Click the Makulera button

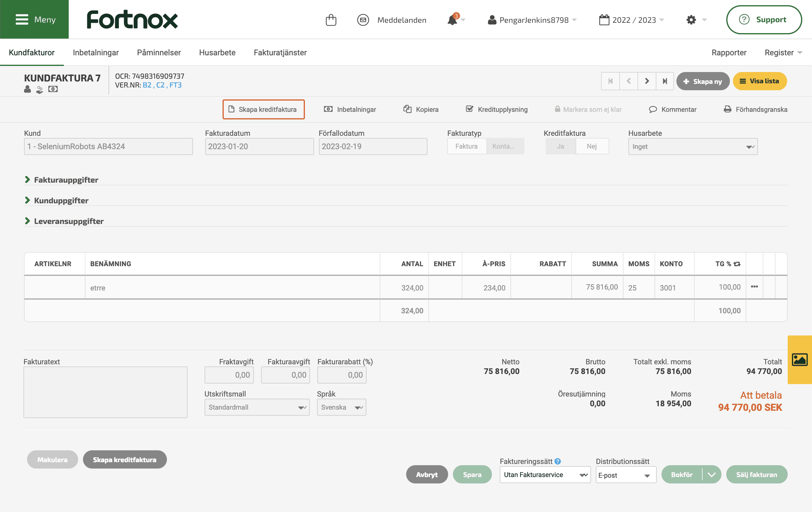point(52,459)
